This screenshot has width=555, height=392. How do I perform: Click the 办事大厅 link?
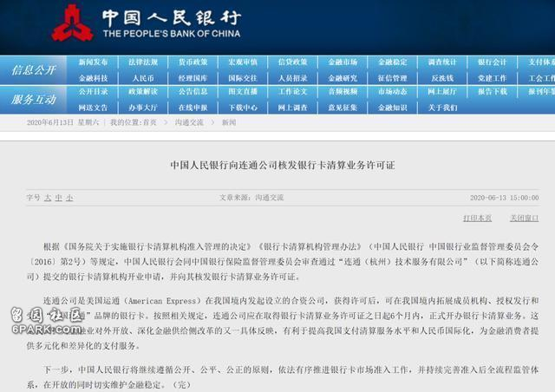pos(143,108)
